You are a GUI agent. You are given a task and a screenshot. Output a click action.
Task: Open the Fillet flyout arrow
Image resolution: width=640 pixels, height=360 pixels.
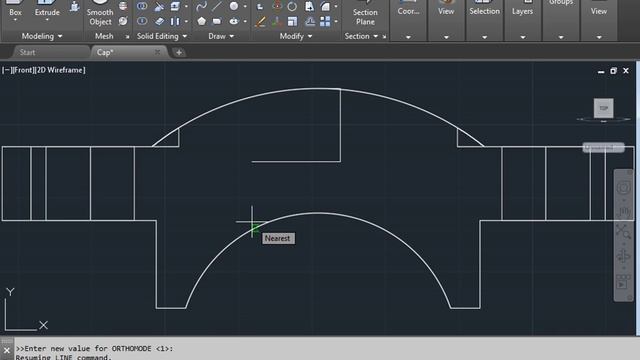336,6
